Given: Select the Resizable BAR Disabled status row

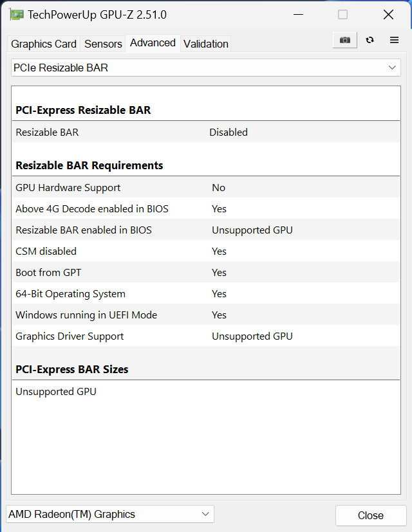Looking at the screenshot, I should point(206,132).
